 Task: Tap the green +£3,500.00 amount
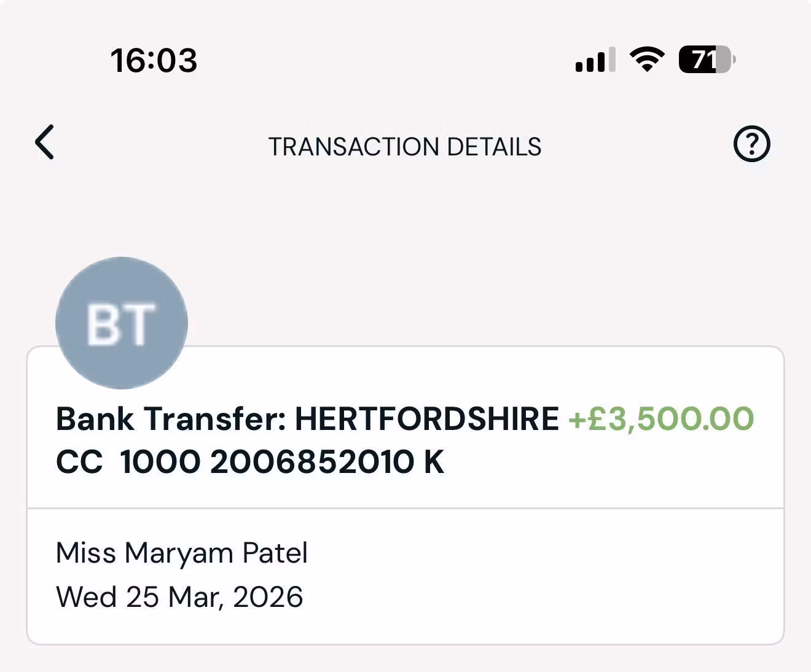point(660,420)
